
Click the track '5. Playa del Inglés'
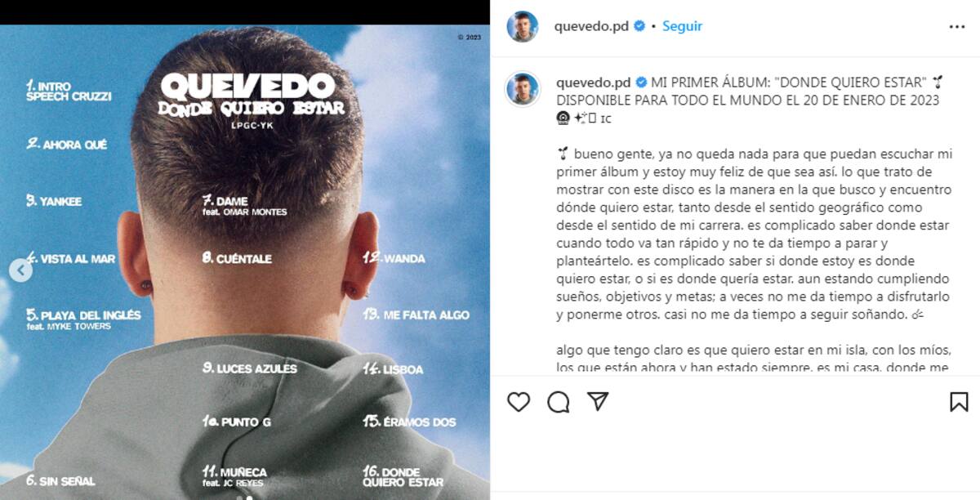coord(83,319)
